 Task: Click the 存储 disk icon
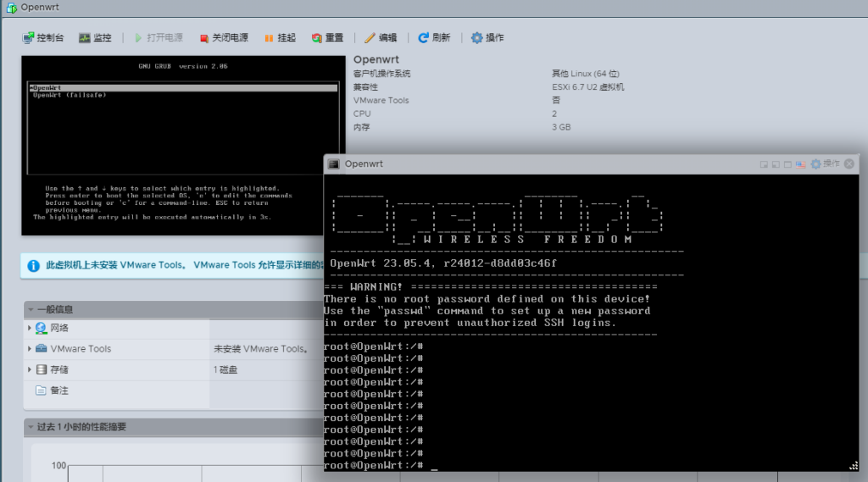pos(41,369)
